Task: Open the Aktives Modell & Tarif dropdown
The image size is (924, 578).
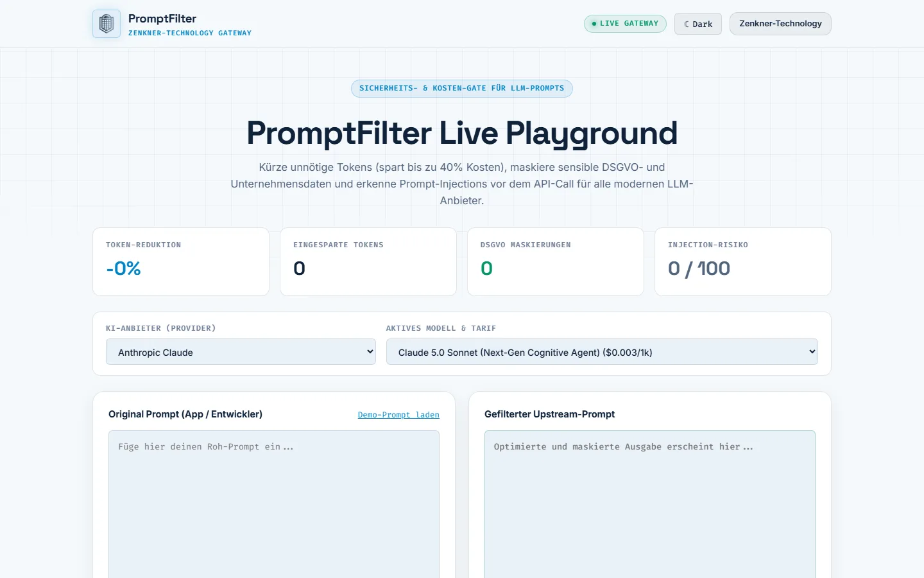Action: (602, 352)
